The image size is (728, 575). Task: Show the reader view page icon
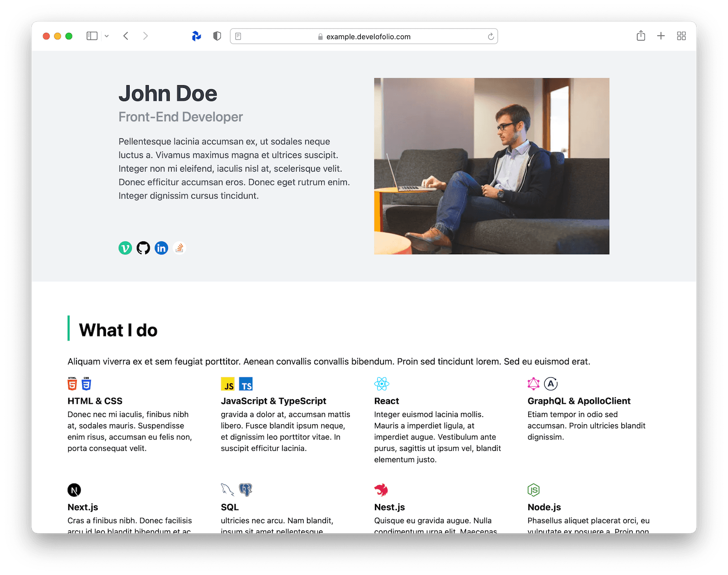click(238, 36)
